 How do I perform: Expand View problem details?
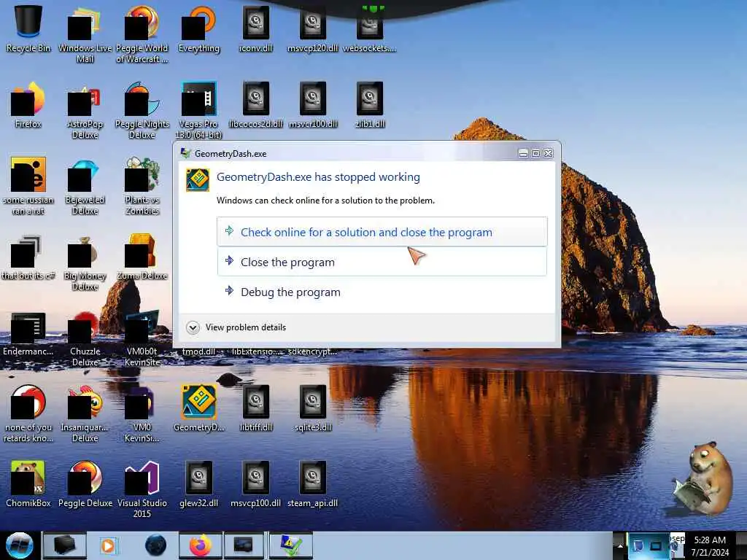coord(237,327)
